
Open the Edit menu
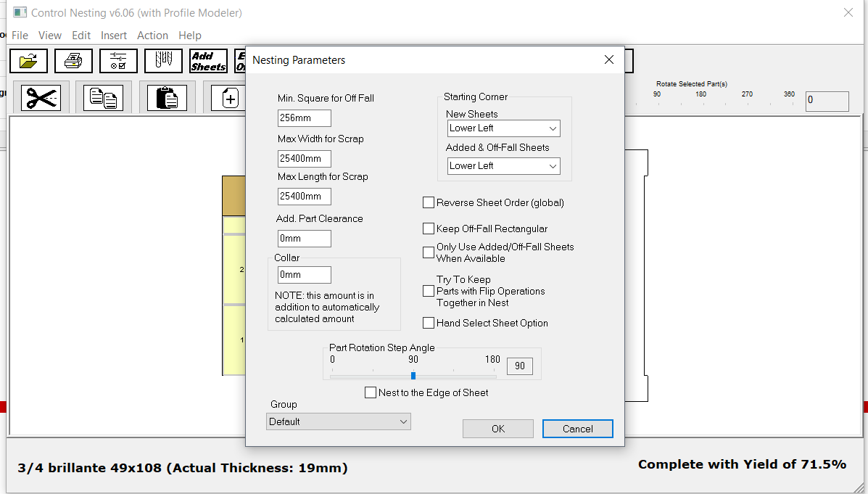click(80, 36)
